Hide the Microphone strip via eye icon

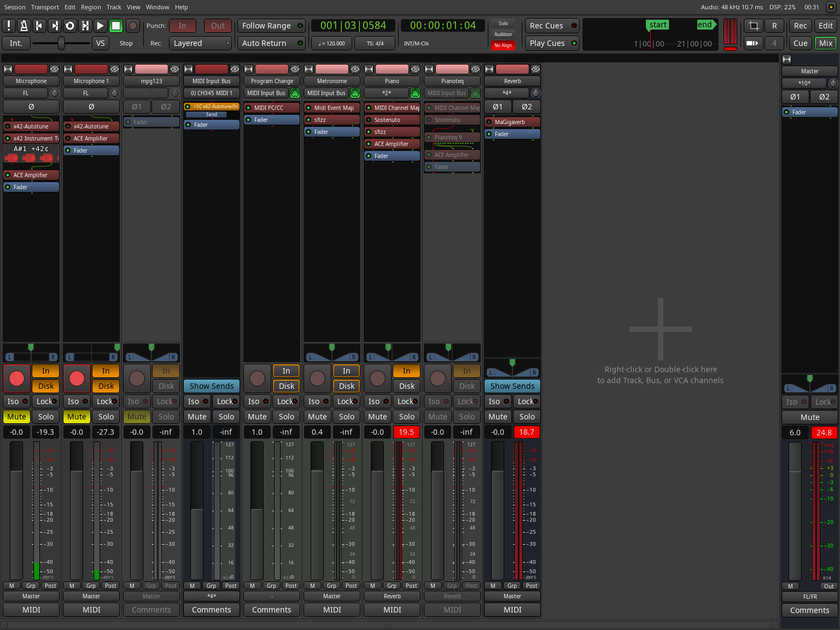54,69
